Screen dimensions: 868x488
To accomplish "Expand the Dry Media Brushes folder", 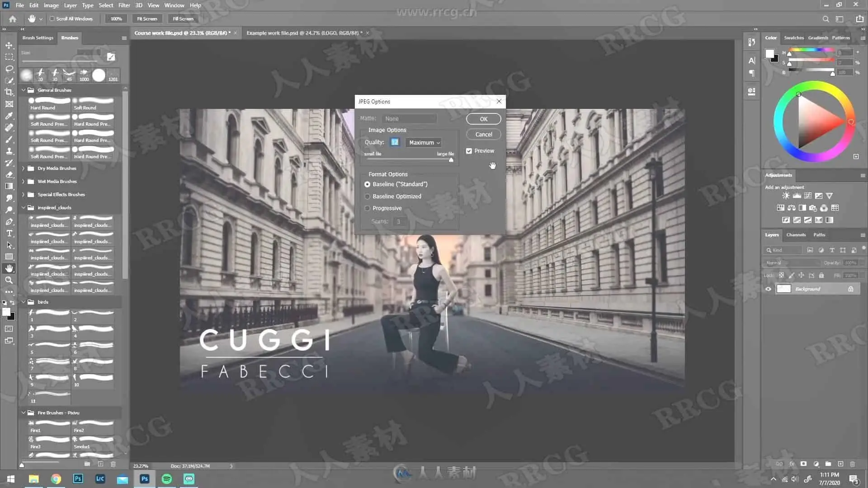I will [24, 169].
